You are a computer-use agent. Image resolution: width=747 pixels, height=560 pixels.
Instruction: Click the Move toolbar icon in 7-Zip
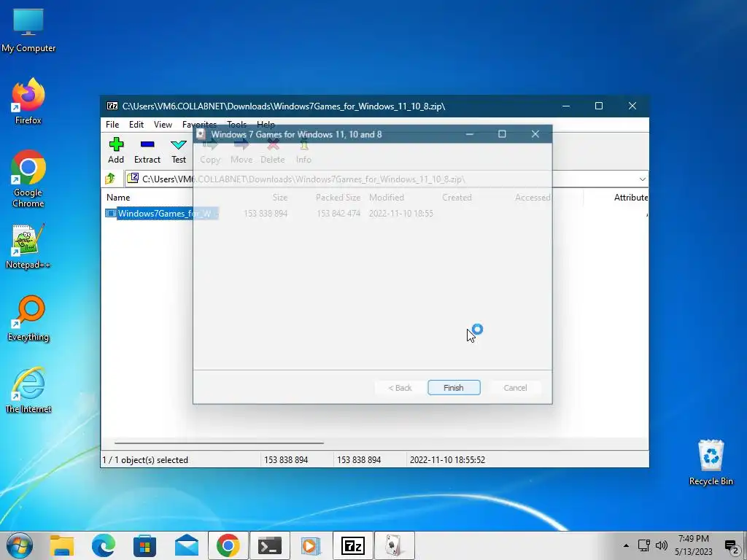pos(241,152)
